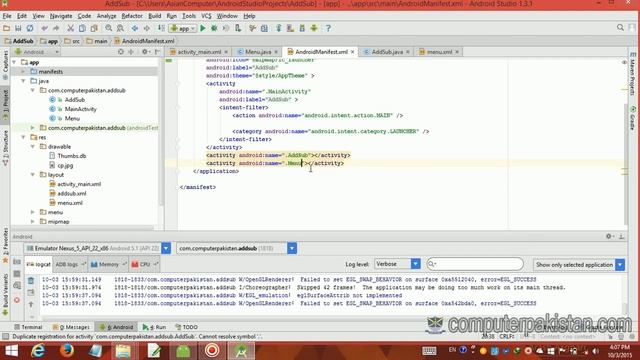Viewport: 640px width, 360px height.
Task: Open the com.computerpakistan.addsub process dropdown
Action: coord(291,248)
